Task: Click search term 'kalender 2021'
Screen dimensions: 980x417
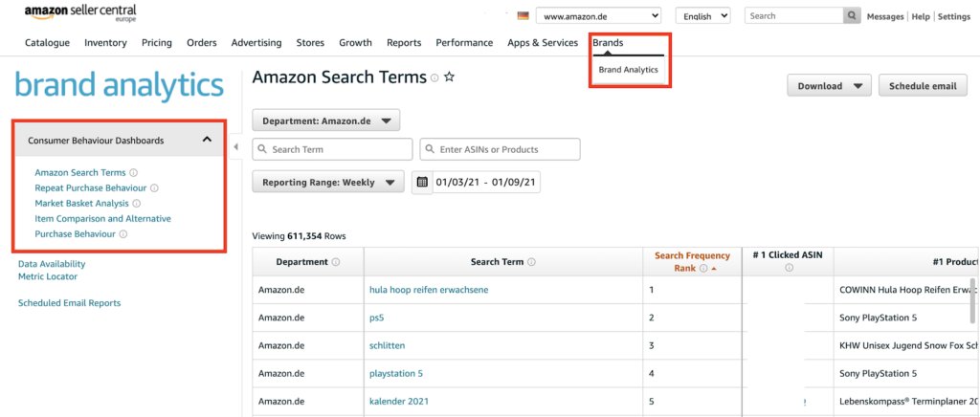Action: [x=399, y=402]
